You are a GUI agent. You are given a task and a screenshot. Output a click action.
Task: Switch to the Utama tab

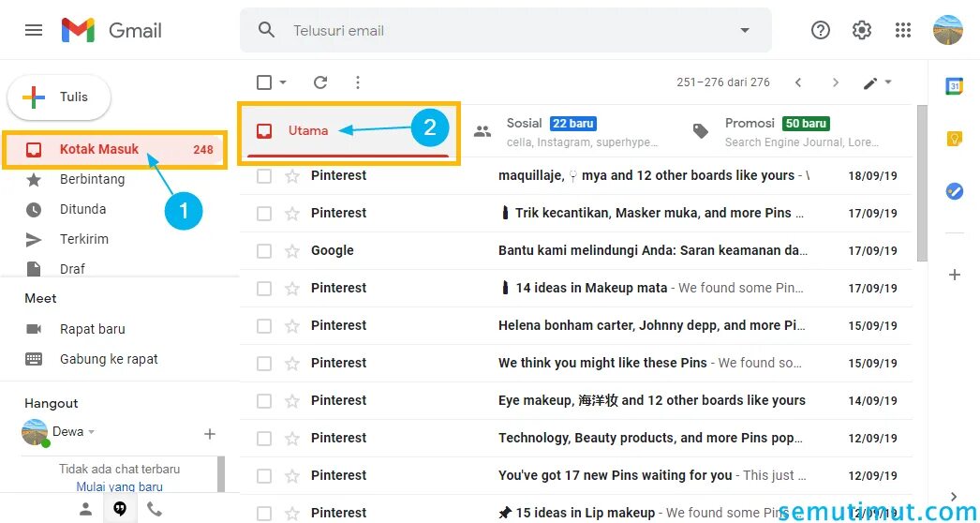(350, 131)
